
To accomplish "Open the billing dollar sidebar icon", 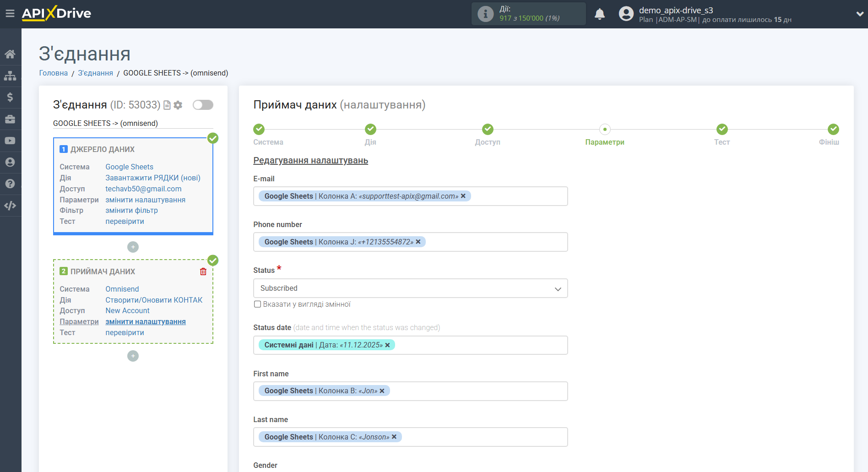I will [x=10, y=97].
